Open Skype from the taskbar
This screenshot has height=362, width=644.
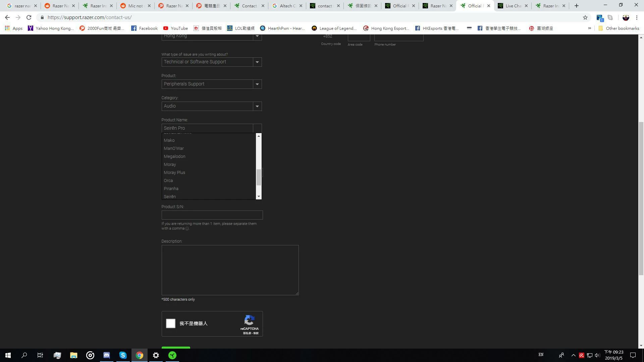[x=123, y=355]
